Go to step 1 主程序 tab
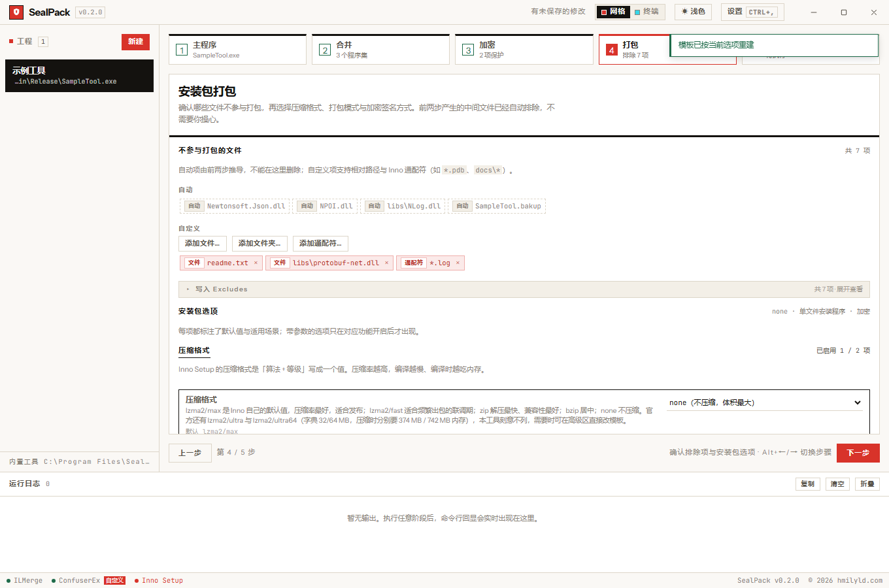This screenshot has height=588, width=889. tap(237, 50)
